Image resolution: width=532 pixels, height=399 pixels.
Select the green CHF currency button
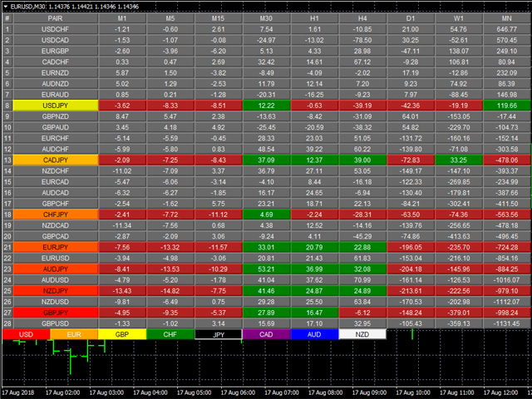pos(170,334)
